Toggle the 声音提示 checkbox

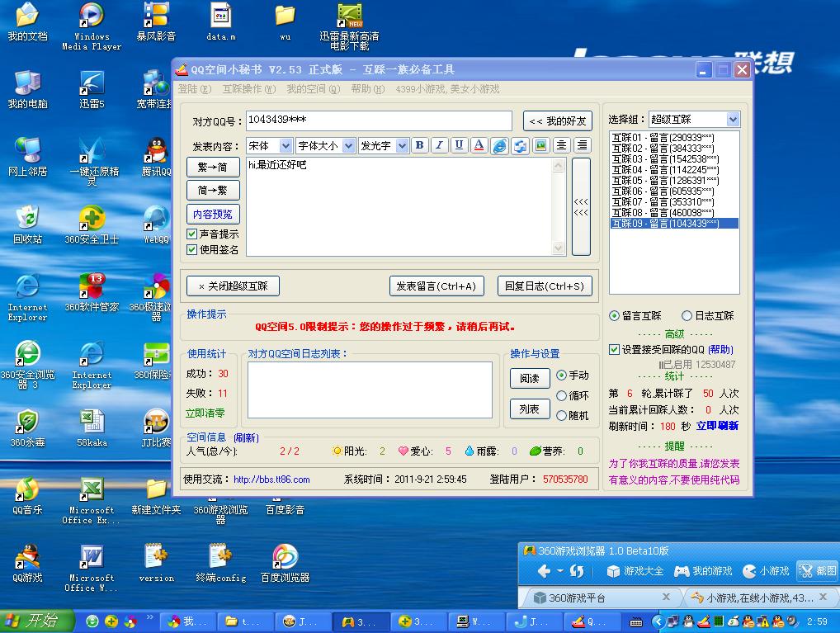pyautogui.click(x=192, y=234)
